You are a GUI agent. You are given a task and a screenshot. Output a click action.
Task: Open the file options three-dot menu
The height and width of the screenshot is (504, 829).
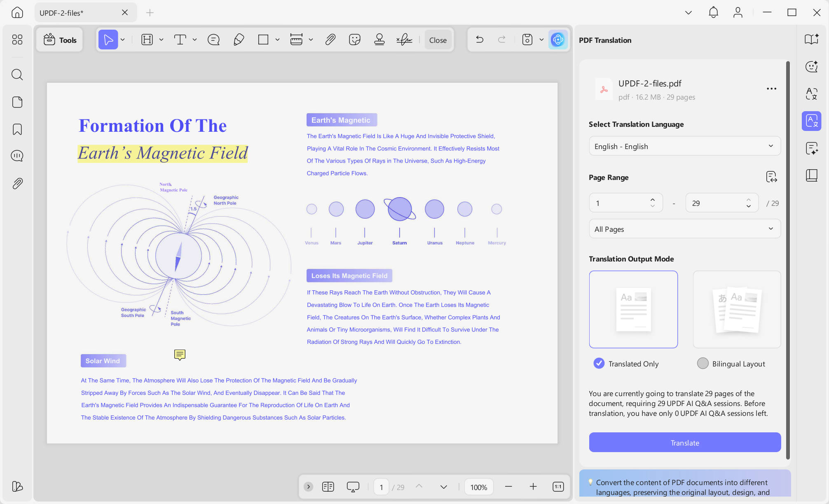[x=771, y=89]
